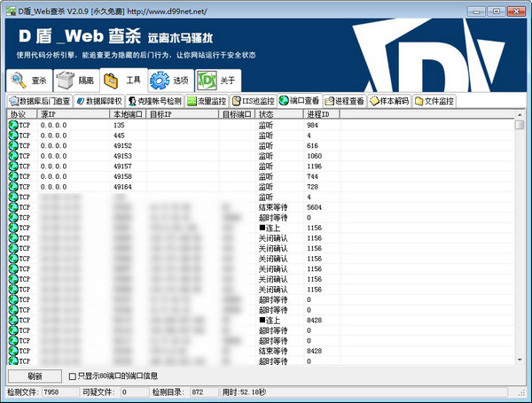Click the 检测文件 value field 7958

60,392
